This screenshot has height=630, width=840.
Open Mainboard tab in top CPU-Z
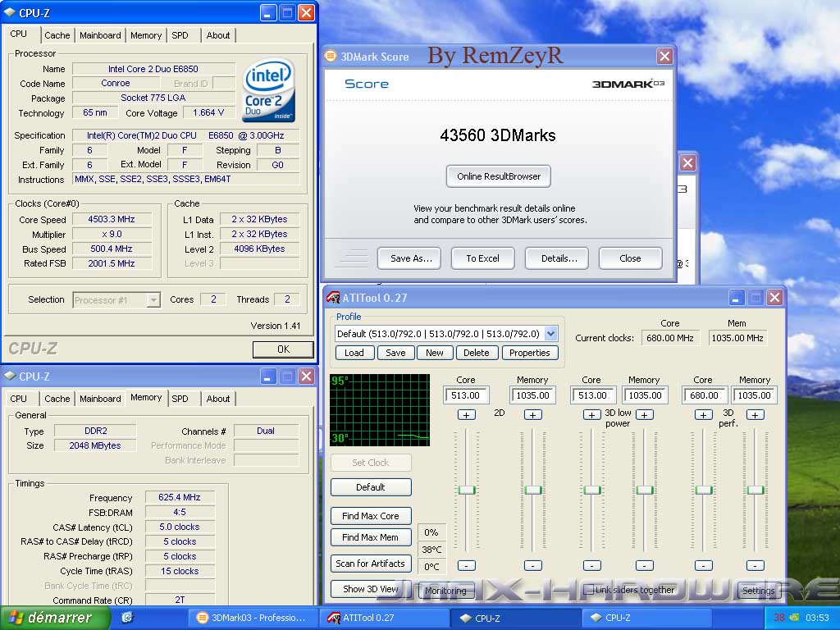point(100,35)
